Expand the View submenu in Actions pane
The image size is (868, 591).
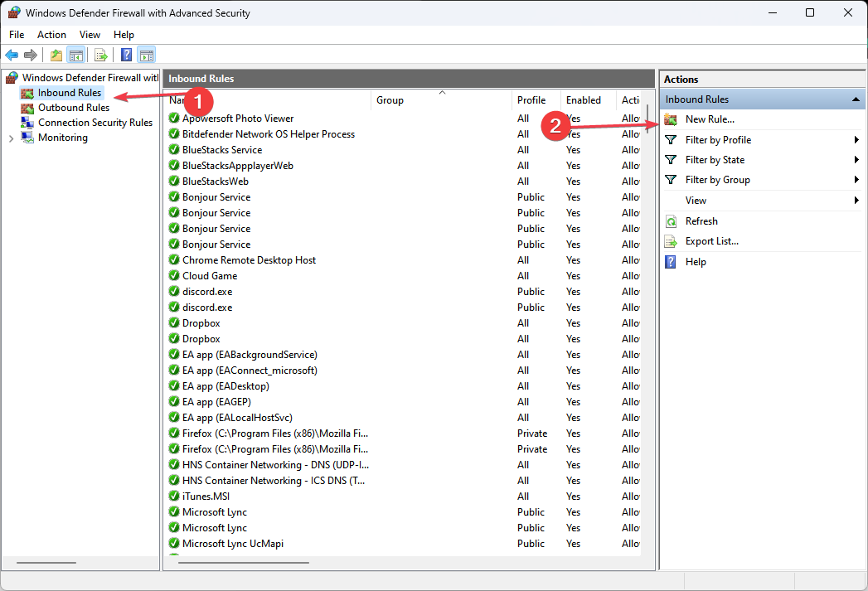(763, 201)
